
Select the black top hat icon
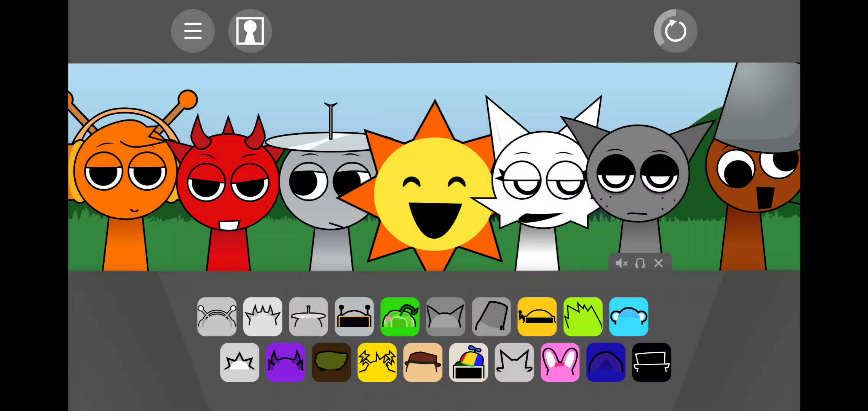(x=651, y=362)
